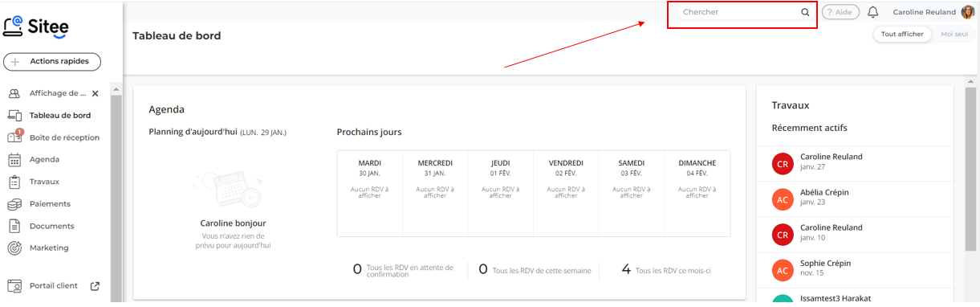This screenshot has height=307, width=980.
Task: Click the Affichage de... people icon
Action: coord(14,93)
